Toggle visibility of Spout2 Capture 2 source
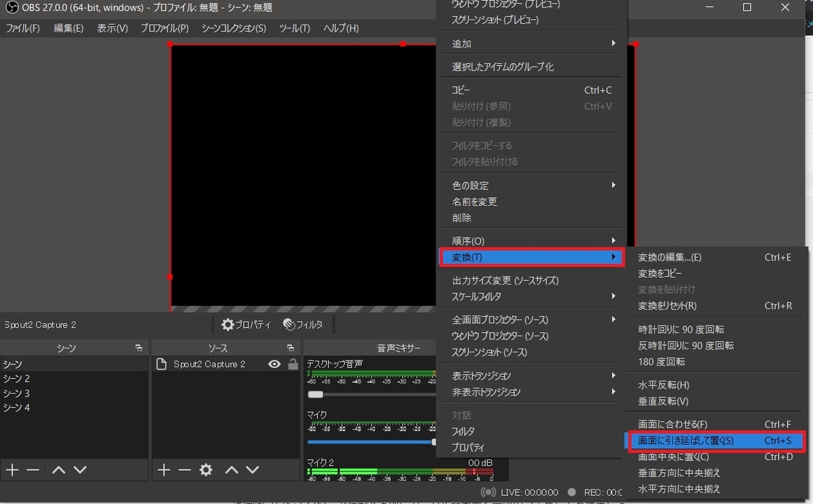 274,364
